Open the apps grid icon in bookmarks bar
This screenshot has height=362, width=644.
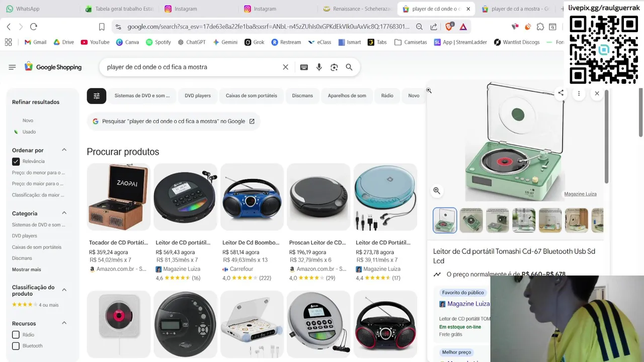[x=8, y=42]
